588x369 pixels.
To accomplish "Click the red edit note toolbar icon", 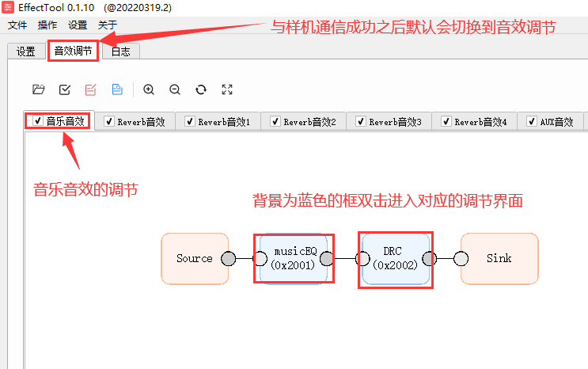I will (x=90, y=89).
